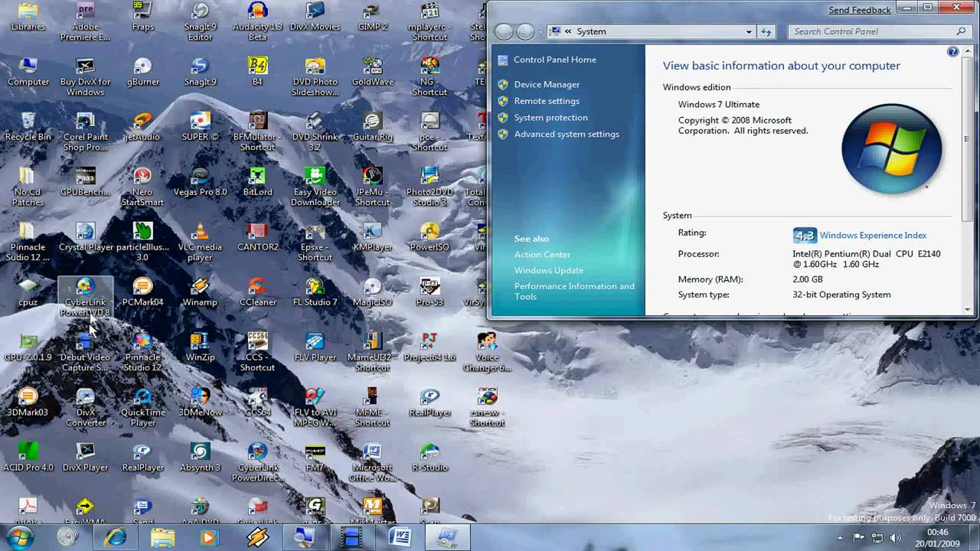Open System protection link

click(550, 118)
